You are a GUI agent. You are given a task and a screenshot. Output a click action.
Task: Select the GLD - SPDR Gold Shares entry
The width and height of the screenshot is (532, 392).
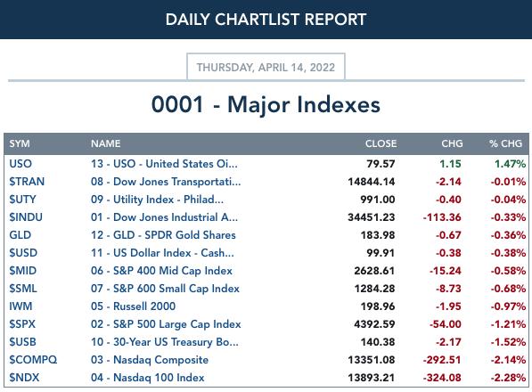pos(163,235)
